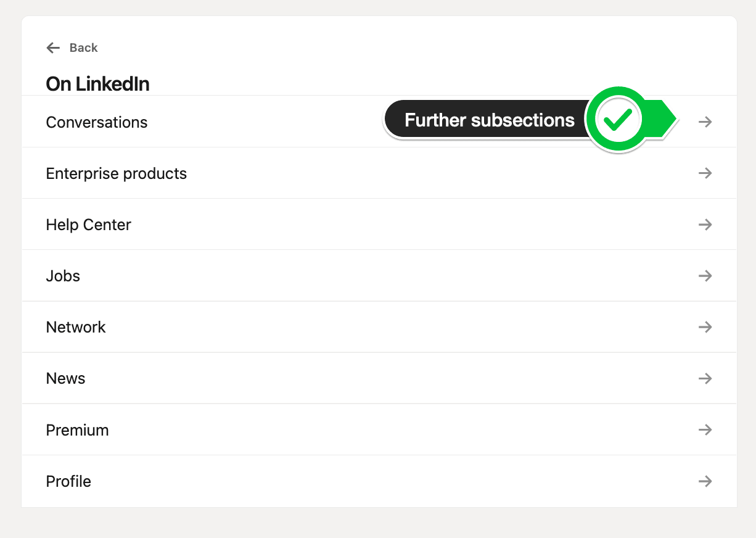Open the Jobs settings section
Viewport: 756px width, 538px height.
[379, 275]
